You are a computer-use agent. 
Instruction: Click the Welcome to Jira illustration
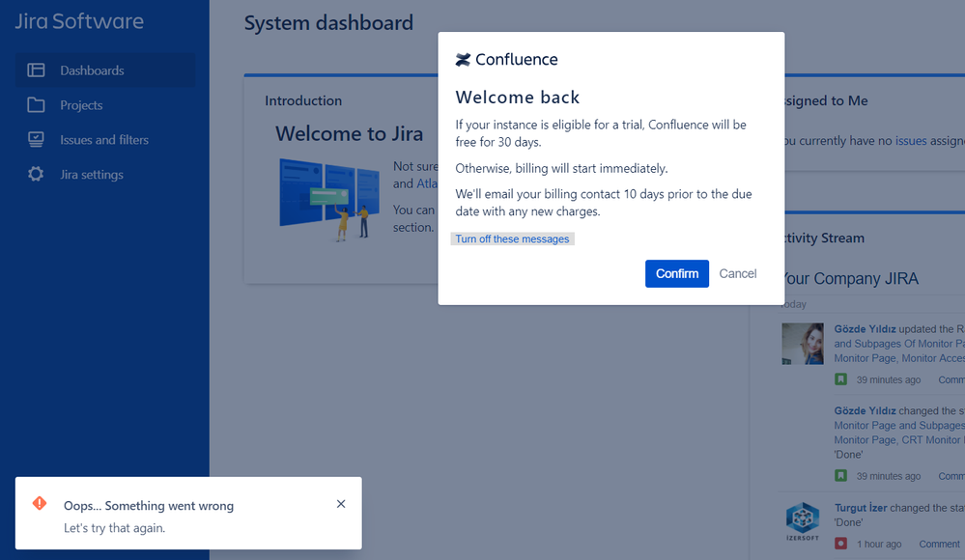click(329, 200)
